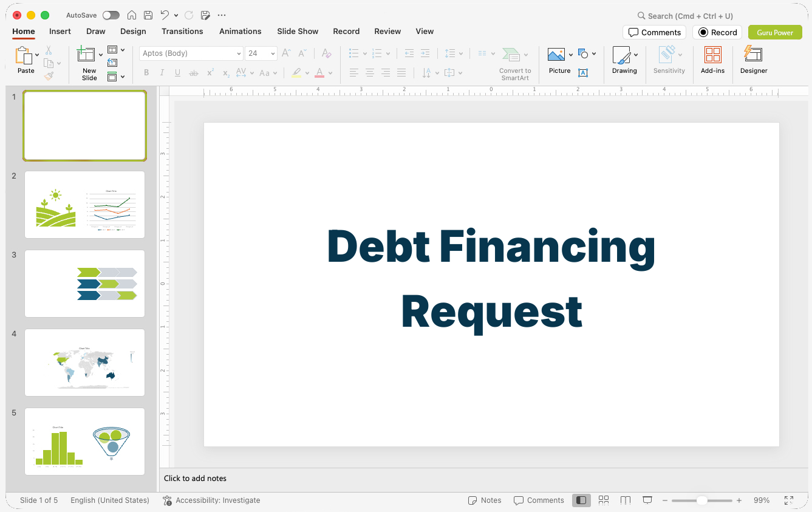Click the Redo arrow icon
Viewport: 812px width, 512px height.
click(x=188, y=15)
